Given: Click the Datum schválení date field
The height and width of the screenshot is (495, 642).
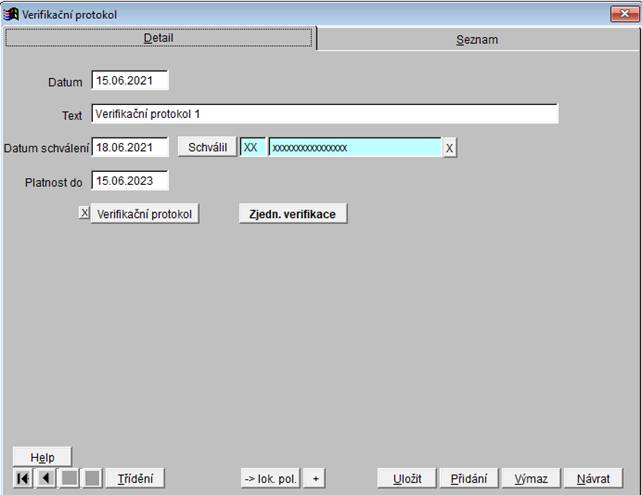Looking at the screenshot, I should [130, 148].
